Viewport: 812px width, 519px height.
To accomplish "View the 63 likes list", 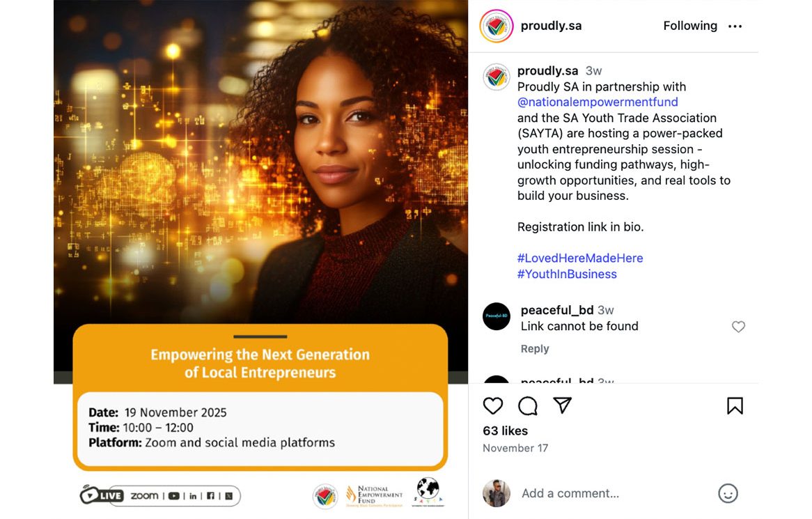I will pyautogui.click(x=506, y=431).
